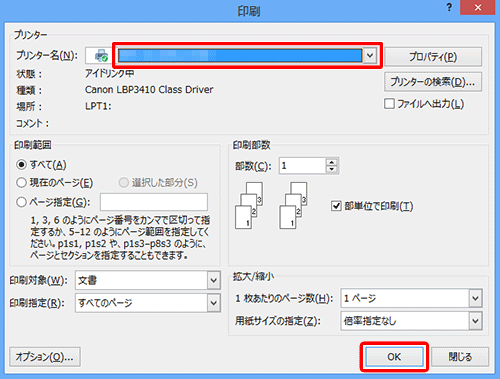The image size is (500, 379).
Task: Select the ページ指定(G) radio button
Action: [x=21, y=202]
